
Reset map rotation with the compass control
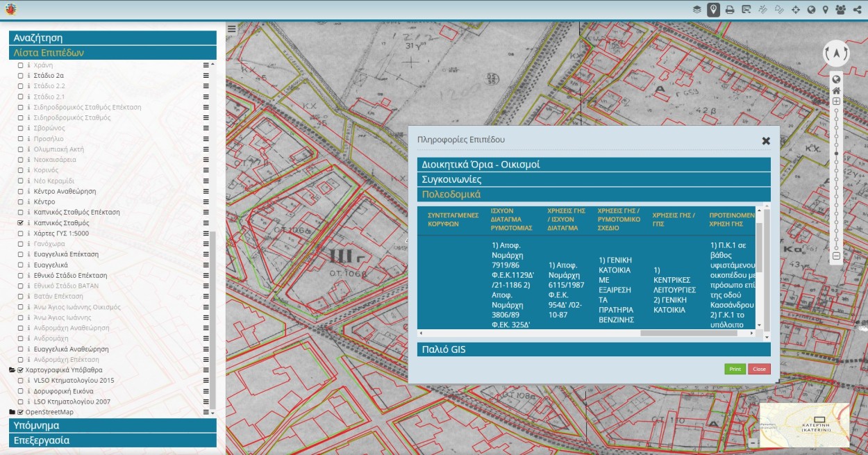click(836, 53)
